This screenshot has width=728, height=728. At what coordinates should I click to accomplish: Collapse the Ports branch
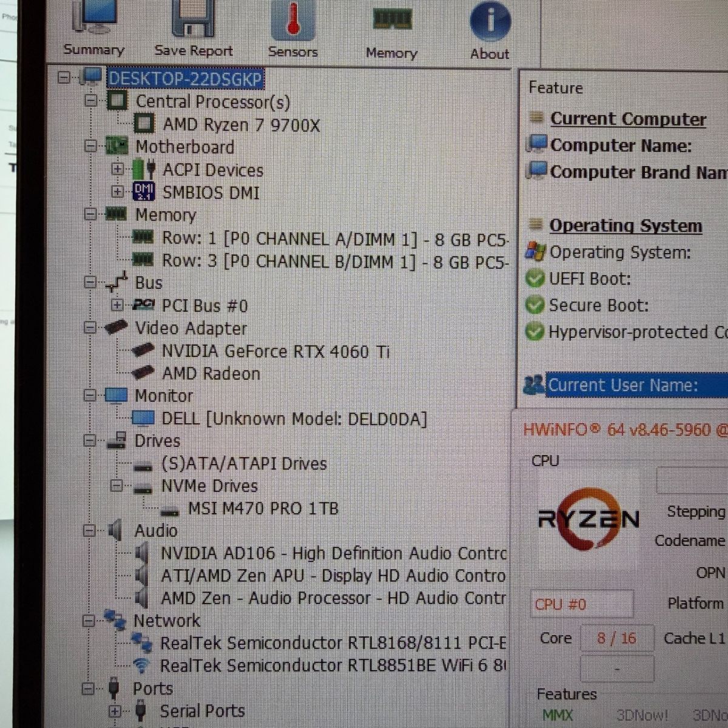89,689
